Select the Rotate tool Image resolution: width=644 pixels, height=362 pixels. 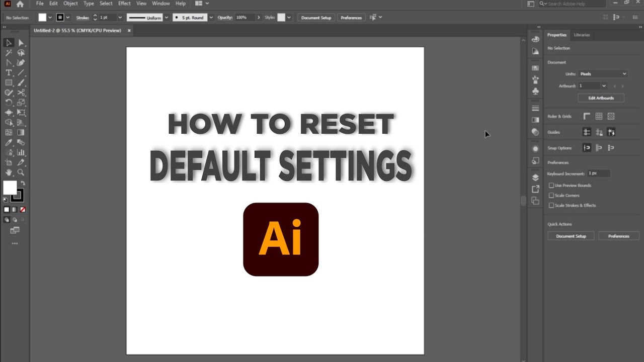pos(9,103)
